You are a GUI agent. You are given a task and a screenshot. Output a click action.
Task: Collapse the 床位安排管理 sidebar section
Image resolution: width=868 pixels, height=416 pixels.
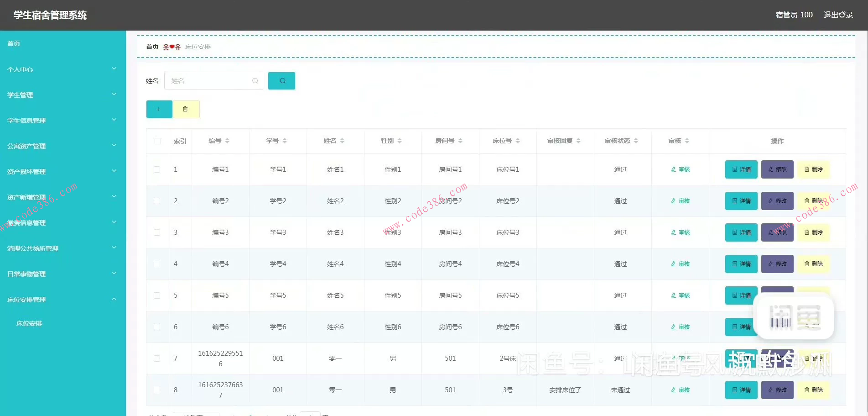[x=62, y=300]
